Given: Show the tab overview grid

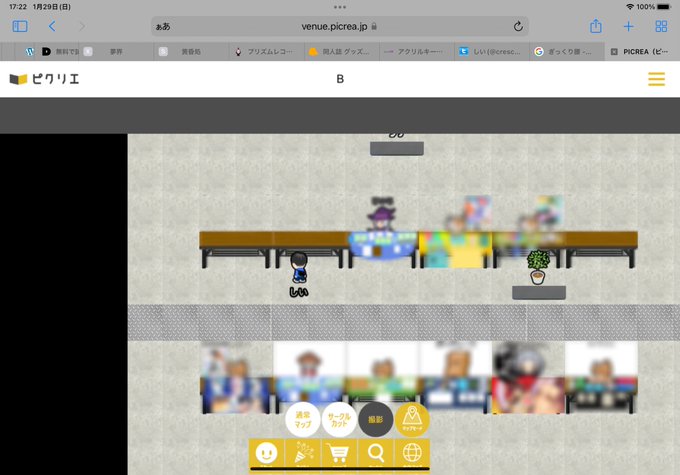Looking at the screenshot, I should (x=661, y=26).
